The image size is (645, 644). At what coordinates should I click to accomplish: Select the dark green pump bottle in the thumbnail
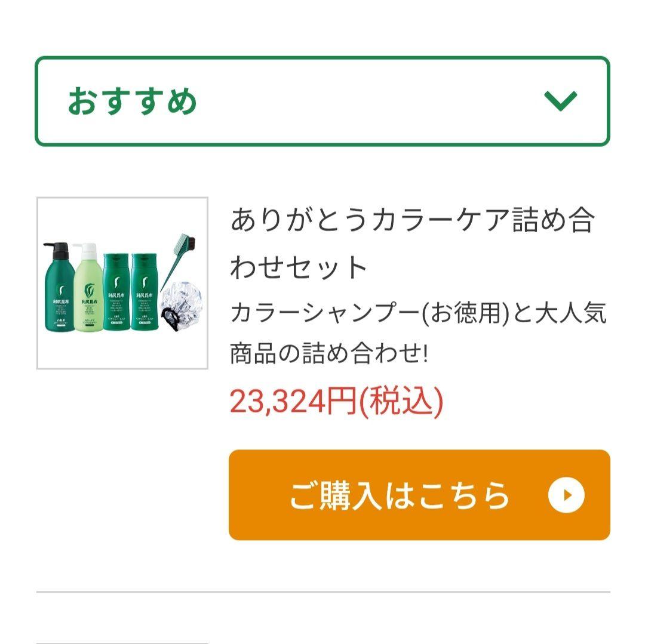pos(59,291)
